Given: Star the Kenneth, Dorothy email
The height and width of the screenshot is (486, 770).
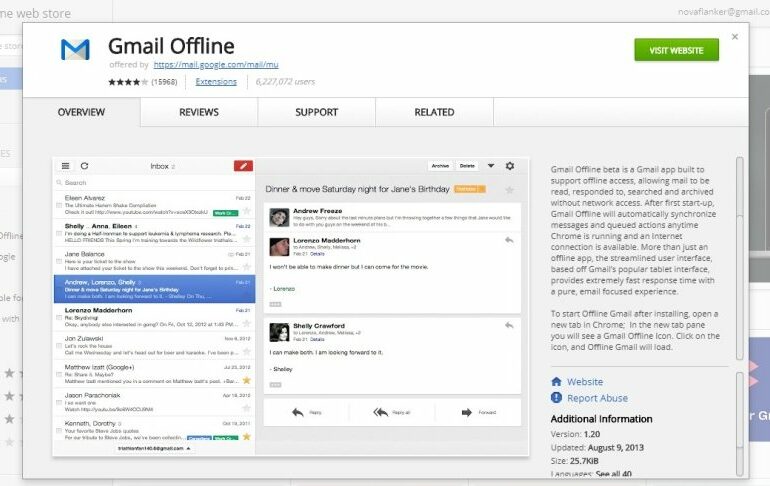Looking at the screenshot, I should click(x=247, y=436).
